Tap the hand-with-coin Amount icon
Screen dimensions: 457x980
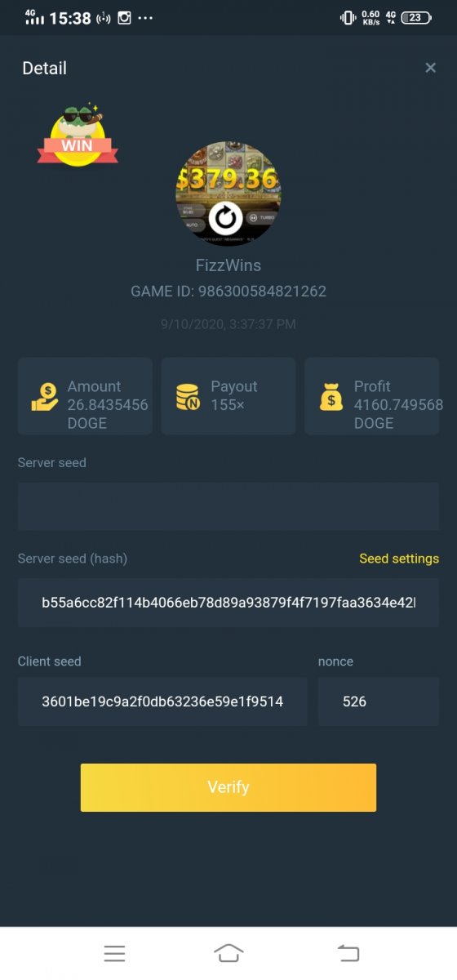[45, 396]
